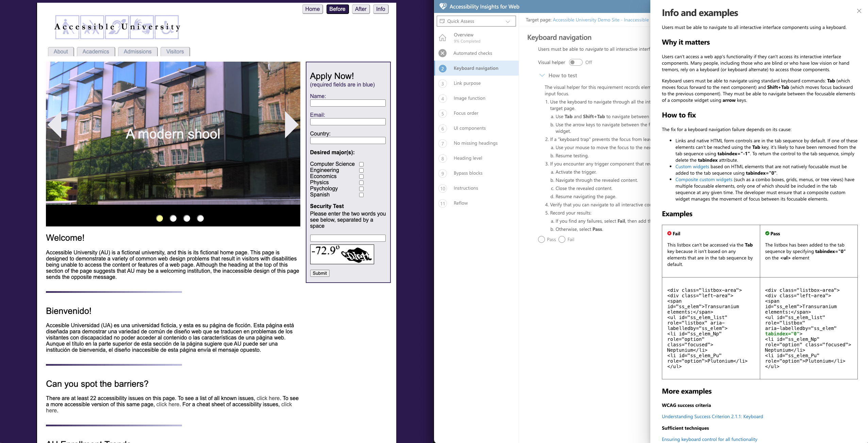Open Bypass blocks test in sidebar
This screenshot has height=443, width=868.
[477, 173]
